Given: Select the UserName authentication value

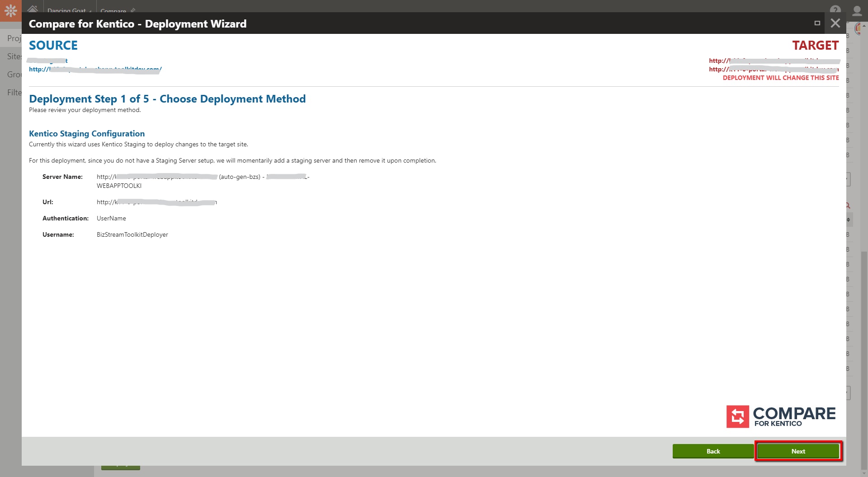Looking at the screenshot, I should click(x=111, y=218).
